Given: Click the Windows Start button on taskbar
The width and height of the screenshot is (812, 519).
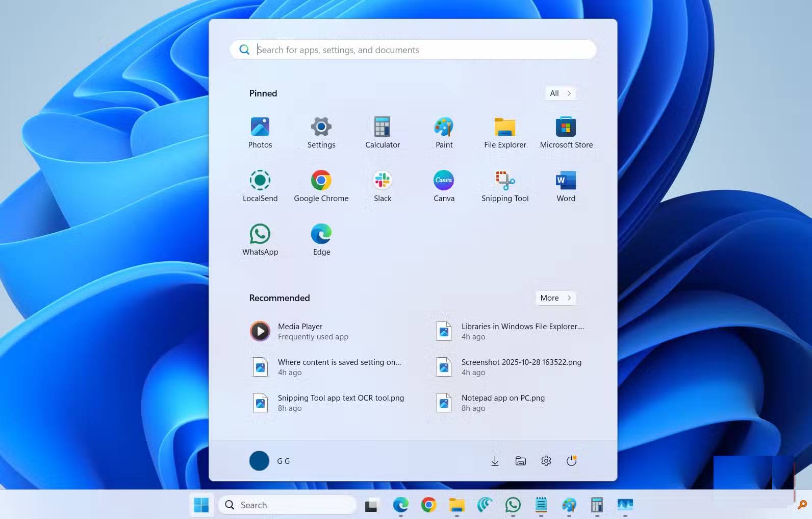Looking at the screenshot, I should (201, 505).
